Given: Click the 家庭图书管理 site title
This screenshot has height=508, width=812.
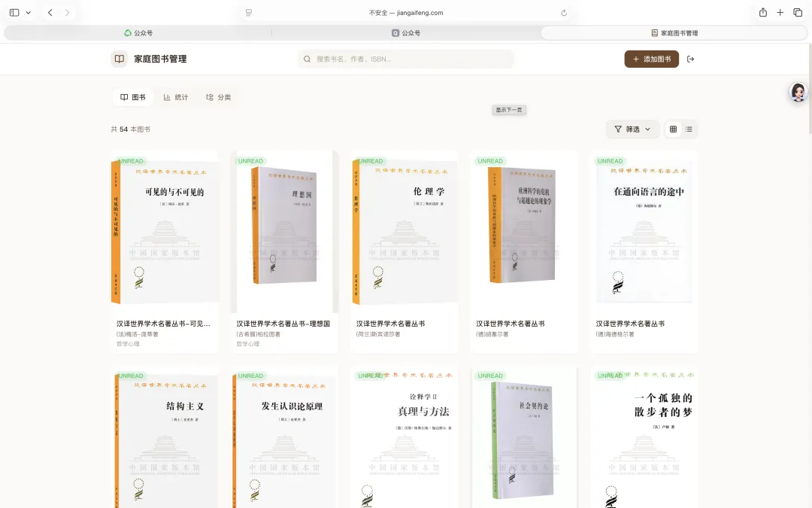Looking at the screenshot, I should [x=161, y=59].
